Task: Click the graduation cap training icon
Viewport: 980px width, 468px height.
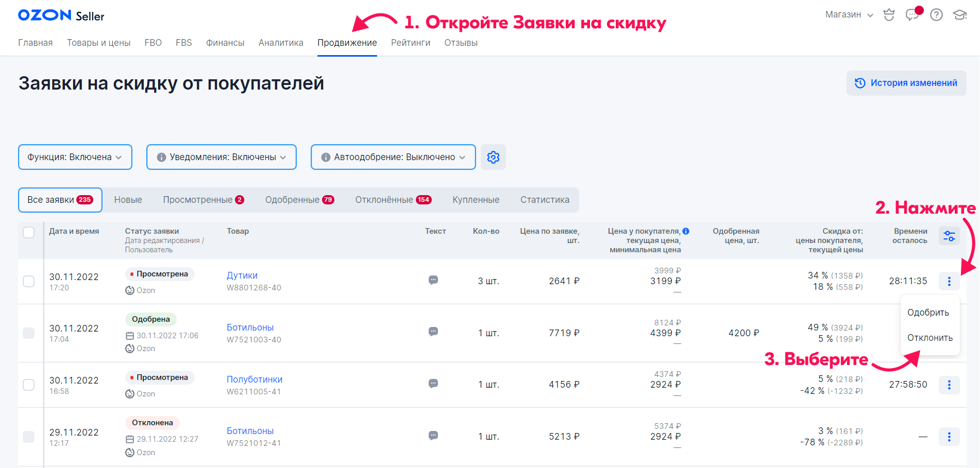Action: pos(959,15)
